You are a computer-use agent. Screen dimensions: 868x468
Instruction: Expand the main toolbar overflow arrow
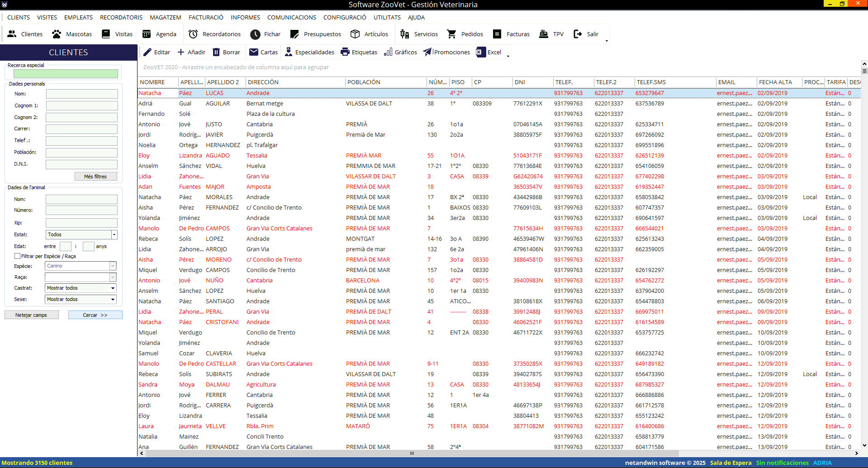(x=607, y=41)
